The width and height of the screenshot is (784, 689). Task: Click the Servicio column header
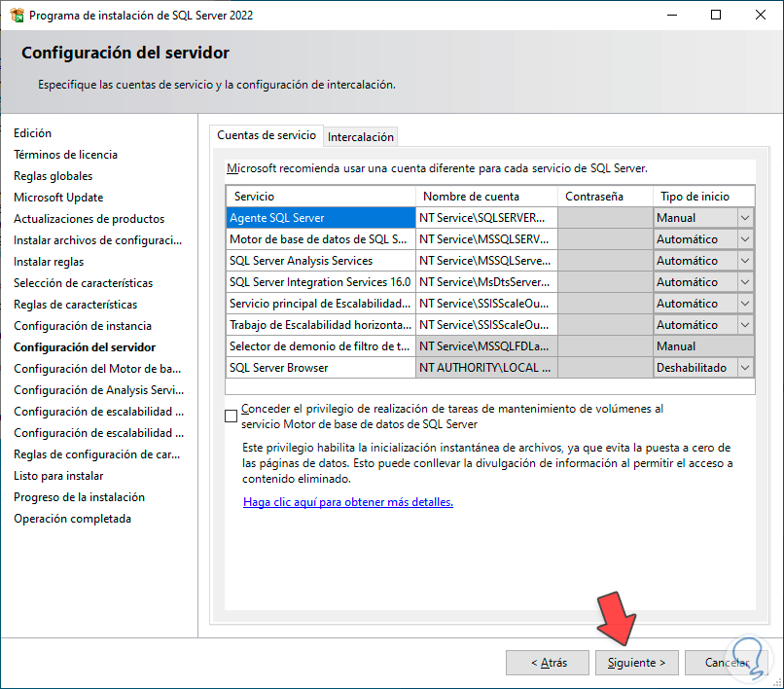(320, 197)
